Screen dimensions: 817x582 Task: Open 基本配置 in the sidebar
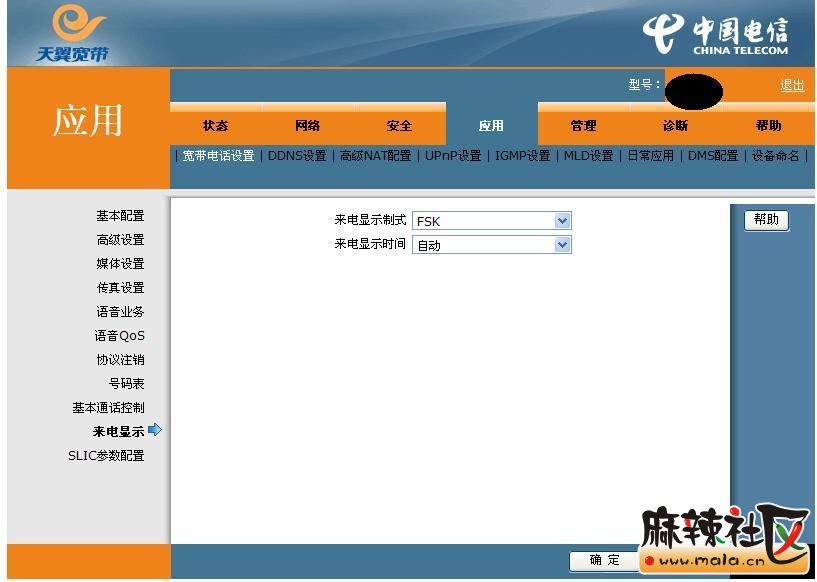(120, 216)
